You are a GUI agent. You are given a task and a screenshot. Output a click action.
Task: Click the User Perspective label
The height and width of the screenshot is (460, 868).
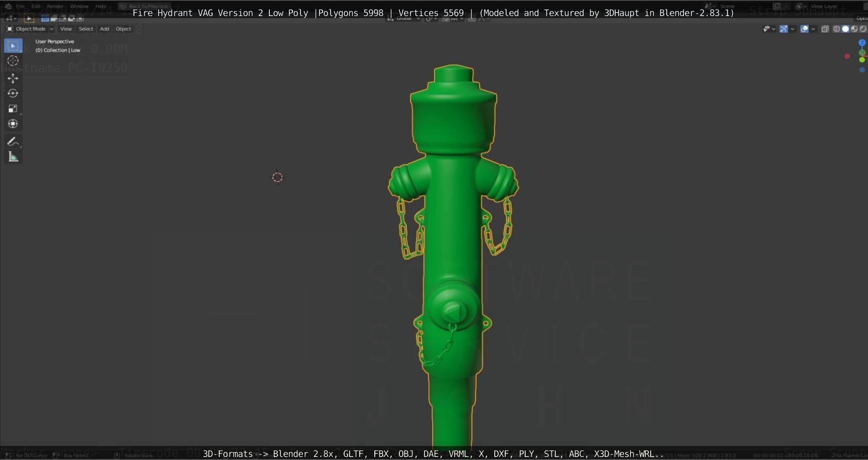coord(55,42)
